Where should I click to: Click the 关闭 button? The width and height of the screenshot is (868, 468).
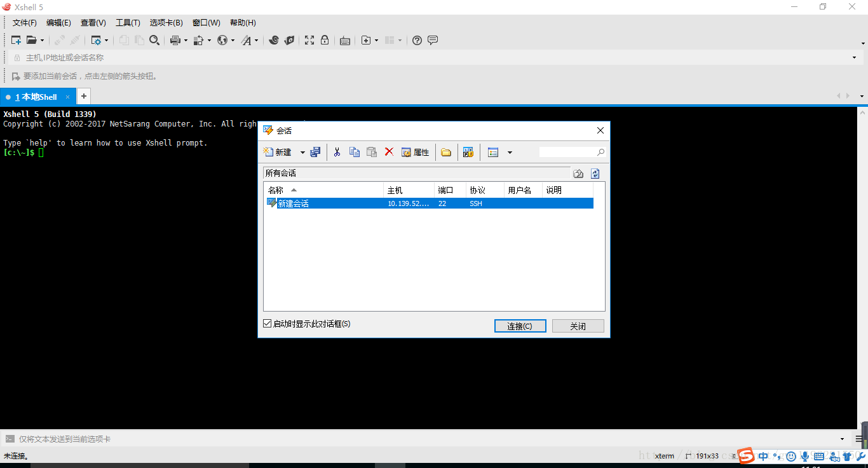[578, 326]
